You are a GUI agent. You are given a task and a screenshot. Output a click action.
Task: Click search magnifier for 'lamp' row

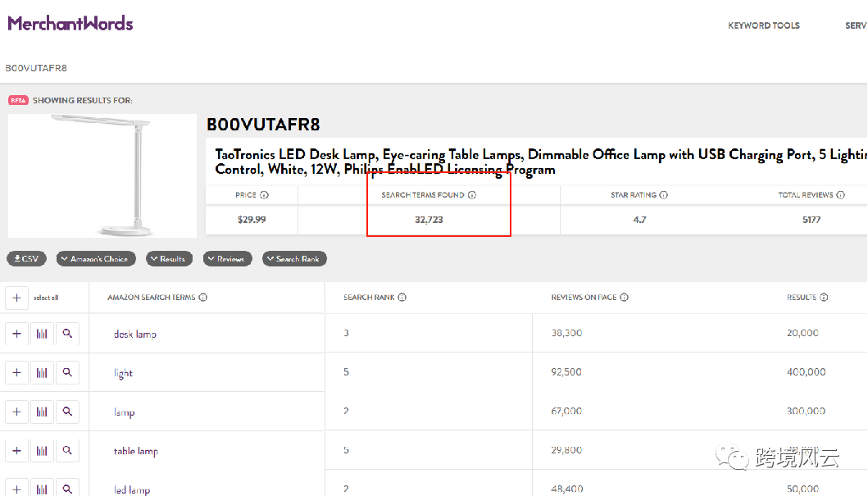[67, 412]
